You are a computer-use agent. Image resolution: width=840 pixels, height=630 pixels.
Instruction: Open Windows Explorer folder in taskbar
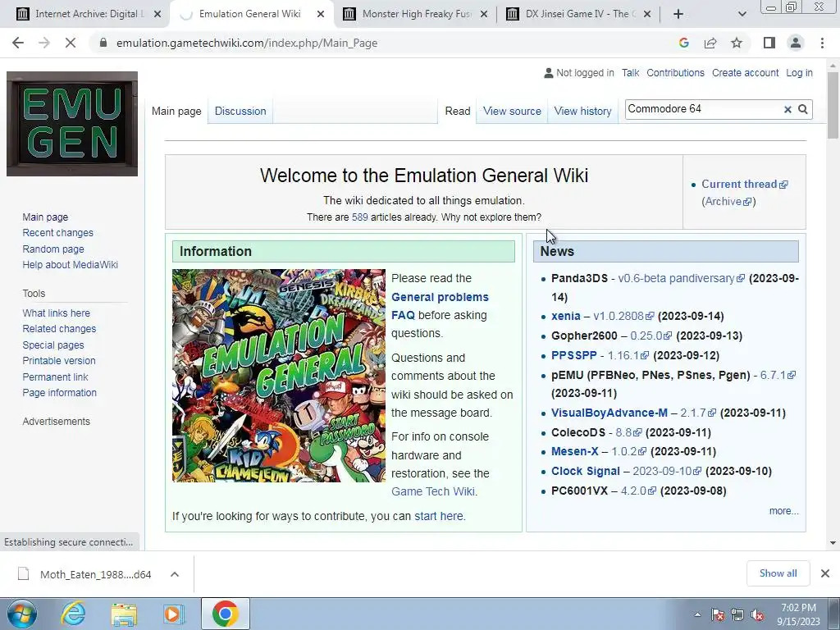click(124, 614)
